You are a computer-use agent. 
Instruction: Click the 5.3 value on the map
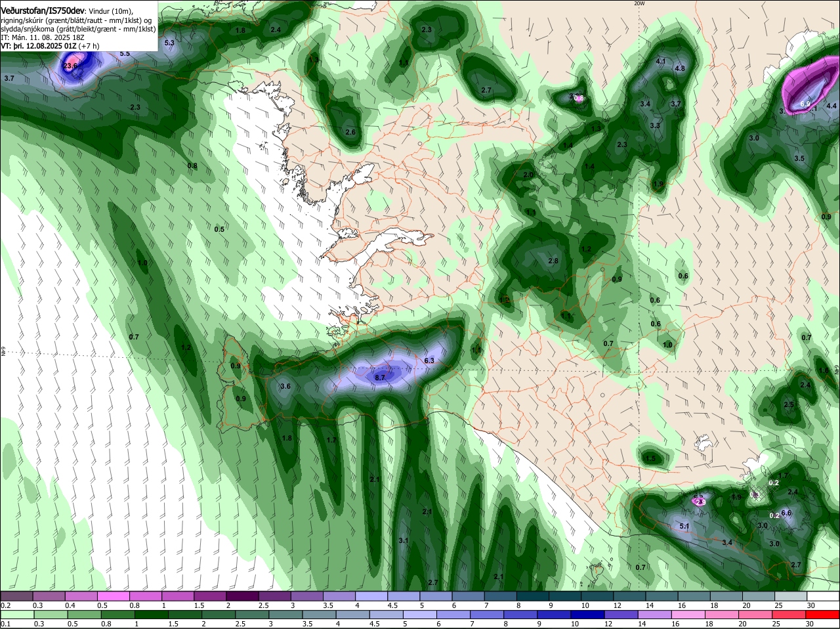coord(169,43)
